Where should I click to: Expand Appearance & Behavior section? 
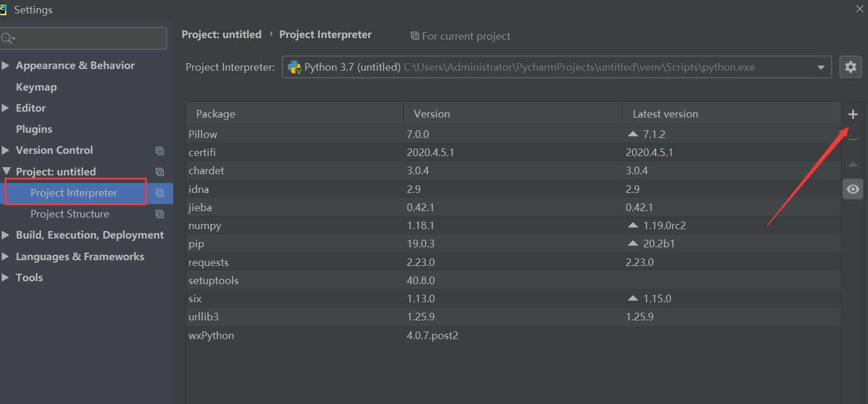click(6, 65)
